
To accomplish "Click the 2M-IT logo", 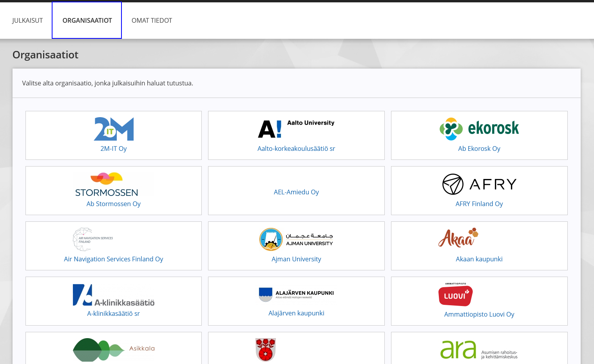I will (x=114, y=129).
